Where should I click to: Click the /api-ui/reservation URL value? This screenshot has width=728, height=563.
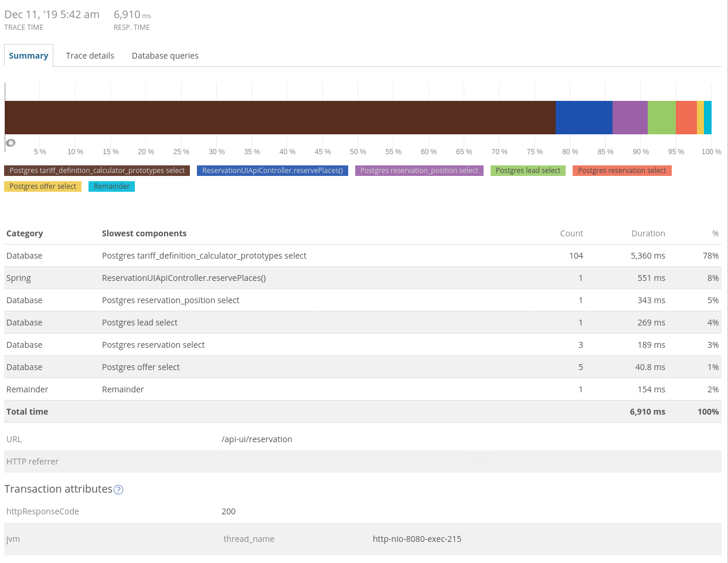[x=257, y=439]
